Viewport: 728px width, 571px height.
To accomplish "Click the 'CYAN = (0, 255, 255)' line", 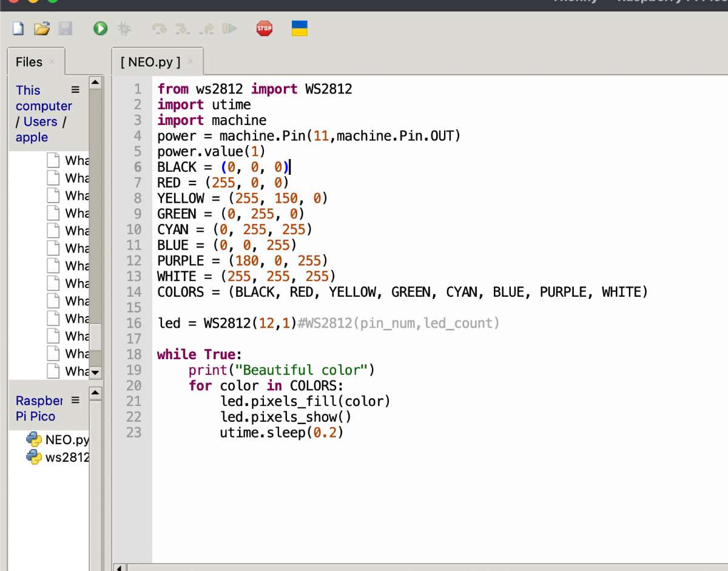I will [235, 230].
